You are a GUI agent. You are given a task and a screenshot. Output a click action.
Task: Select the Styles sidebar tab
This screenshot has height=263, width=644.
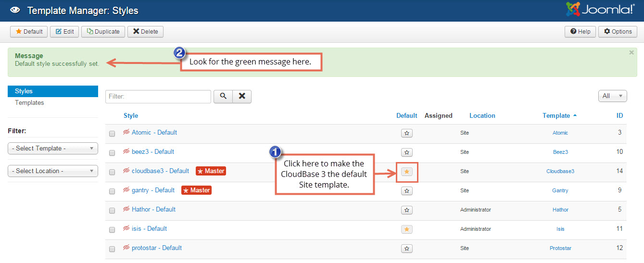[x=53, y=91]
